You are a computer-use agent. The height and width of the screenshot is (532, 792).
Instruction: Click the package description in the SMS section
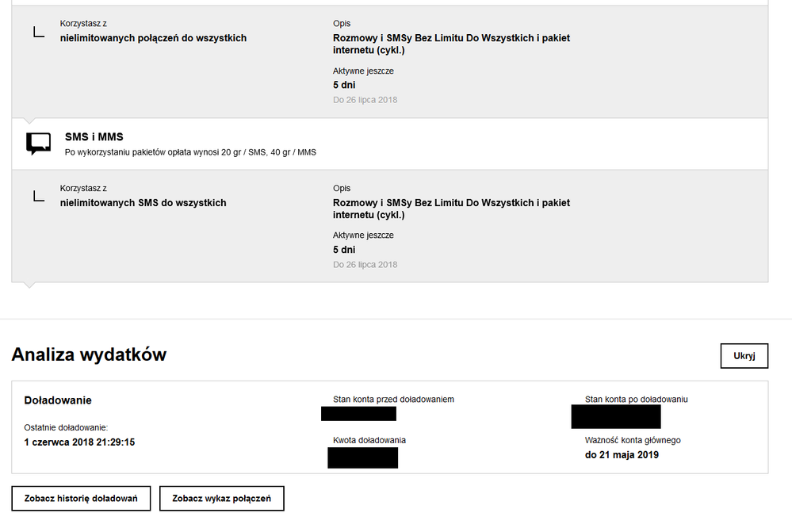coord(451,209)
